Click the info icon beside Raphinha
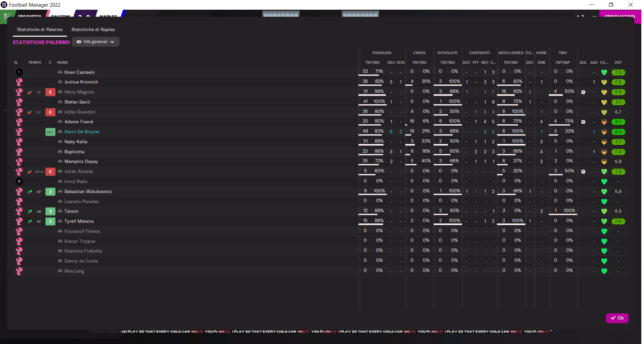 point(60,152)
